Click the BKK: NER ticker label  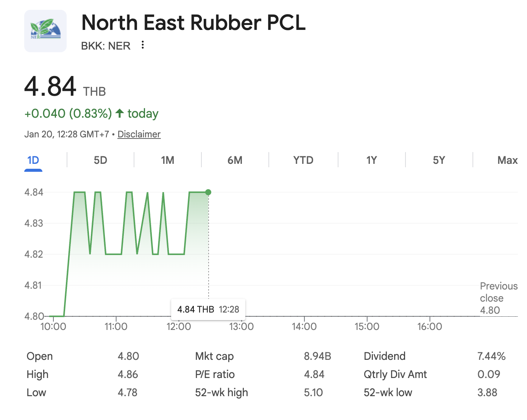coord(106,46)
